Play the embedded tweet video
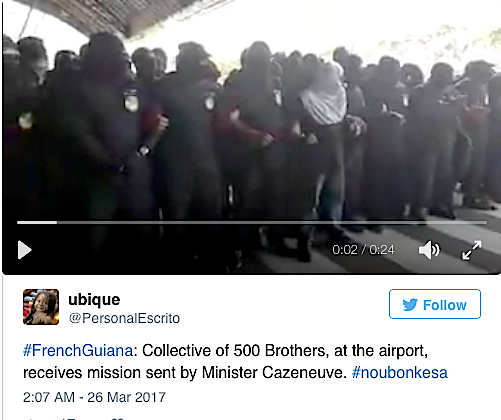The width and height of the screenshot is (501, 420). (25, 250)
